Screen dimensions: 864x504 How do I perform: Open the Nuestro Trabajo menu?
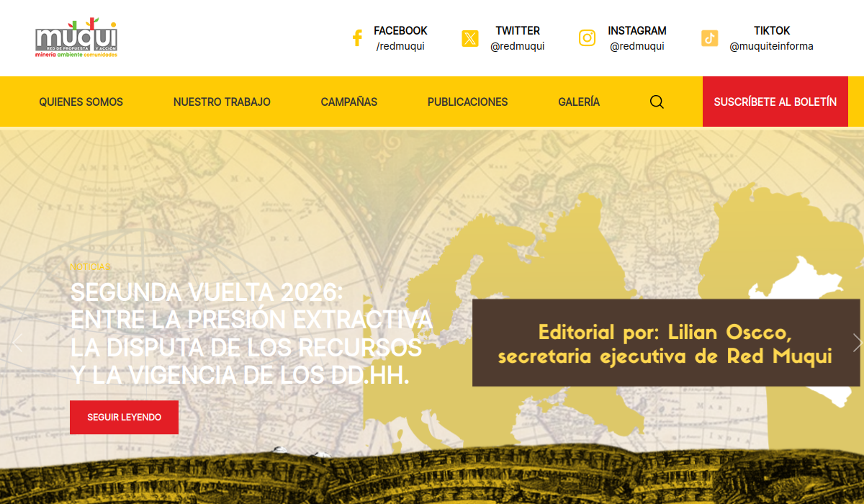(x=222, y=102)
